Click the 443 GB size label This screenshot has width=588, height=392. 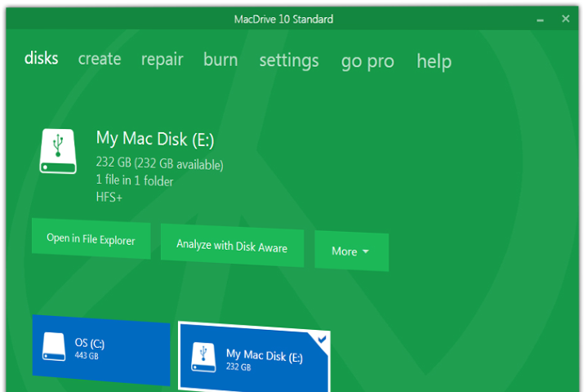tap(87, 355)
